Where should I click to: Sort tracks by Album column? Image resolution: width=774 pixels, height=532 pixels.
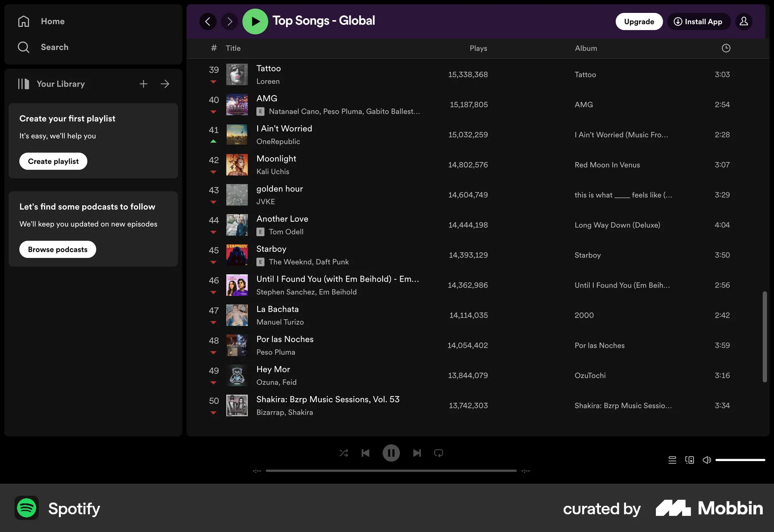(586, 48)
